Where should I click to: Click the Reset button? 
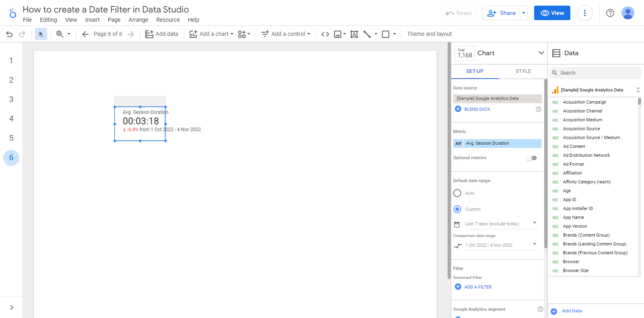coord(458,13)
